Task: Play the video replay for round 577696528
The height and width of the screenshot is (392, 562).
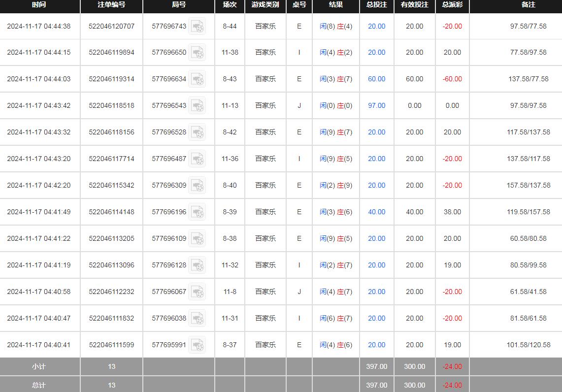Action: point(198,132)
